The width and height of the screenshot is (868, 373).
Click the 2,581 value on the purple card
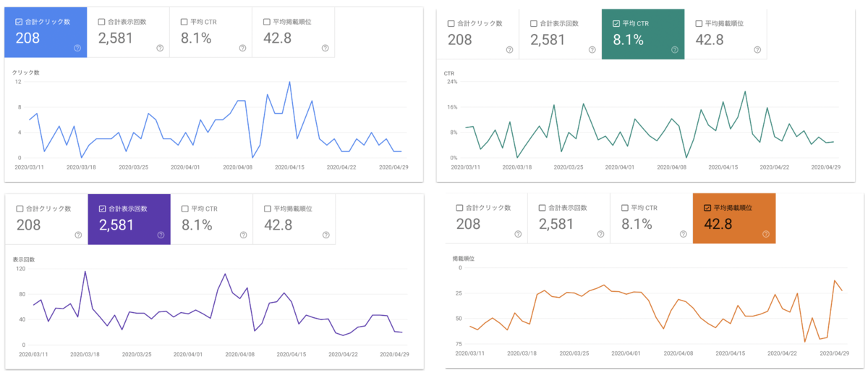116,225
